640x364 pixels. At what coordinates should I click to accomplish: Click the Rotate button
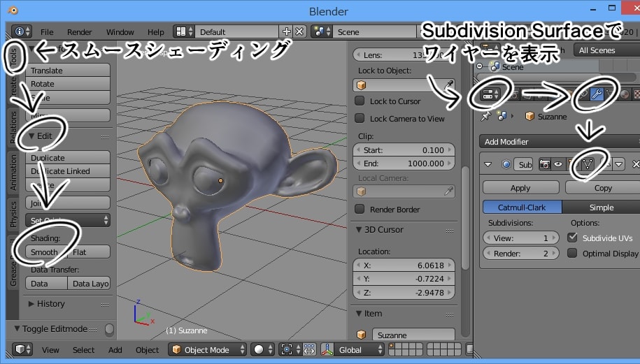coord(68,84)
